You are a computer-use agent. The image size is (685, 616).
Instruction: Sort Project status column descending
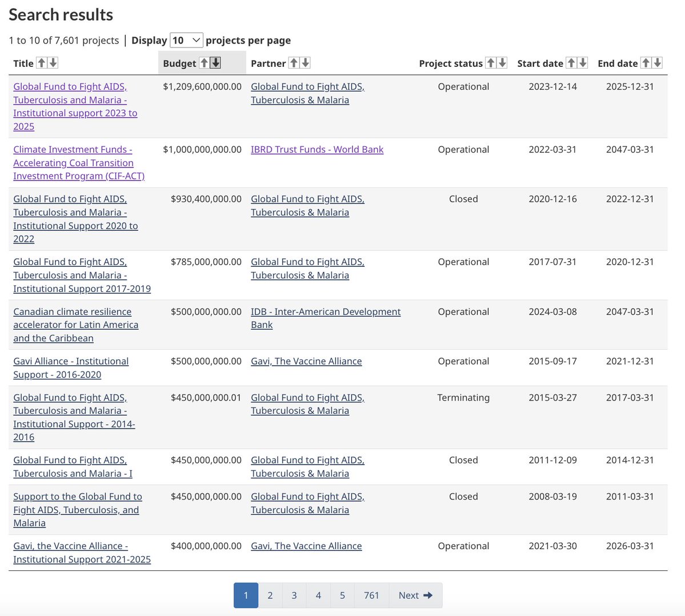click(502, 63)
